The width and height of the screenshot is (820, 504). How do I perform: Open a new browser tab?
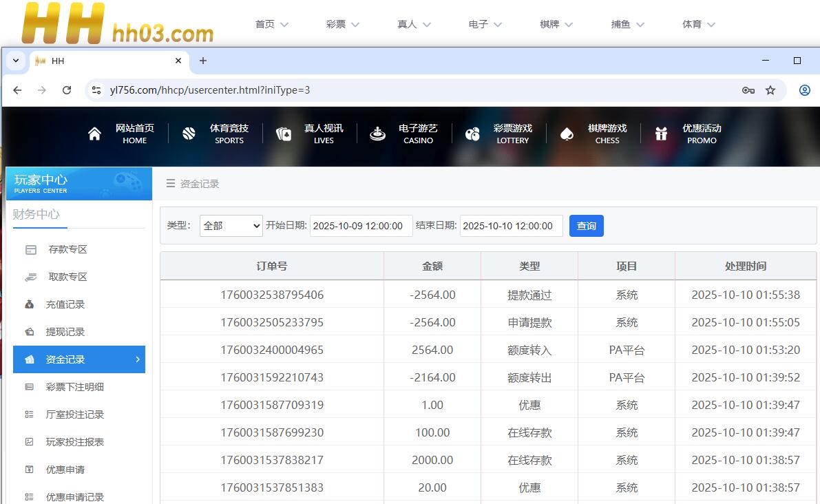tap(203, 61)
